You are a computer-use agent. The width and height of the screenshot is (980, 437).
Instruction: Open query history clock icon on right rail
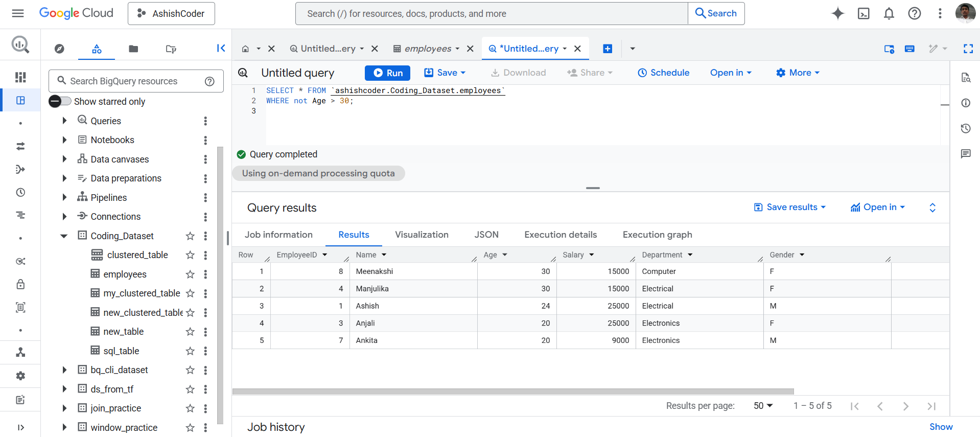point(966,128)
